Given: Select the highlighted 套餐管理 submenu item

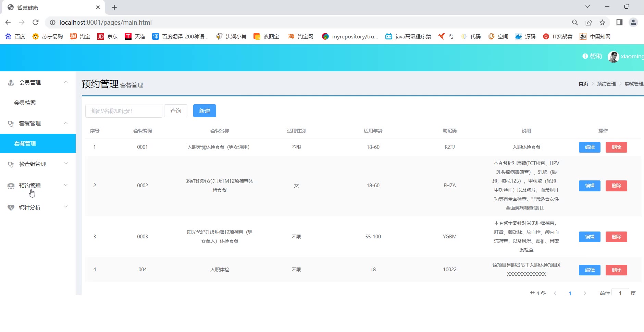Looking at the screenshot, I should [25, 143].
